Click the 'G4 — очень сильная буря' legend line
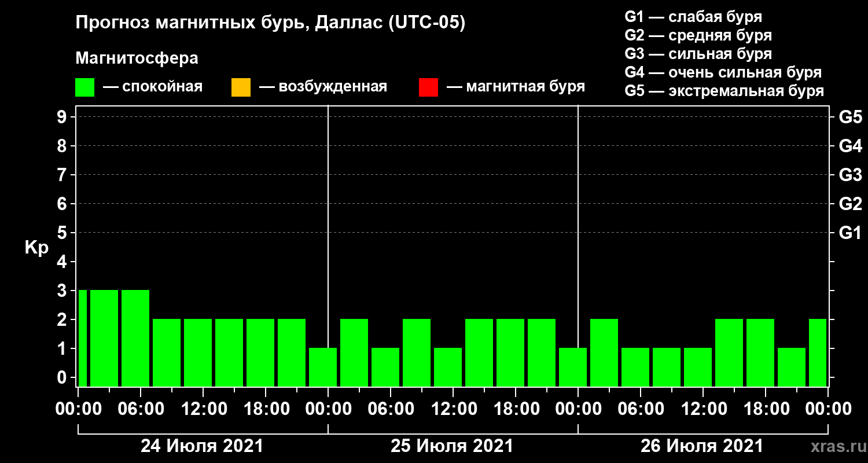Screen dimensions: 868x463 pos(723,72)
